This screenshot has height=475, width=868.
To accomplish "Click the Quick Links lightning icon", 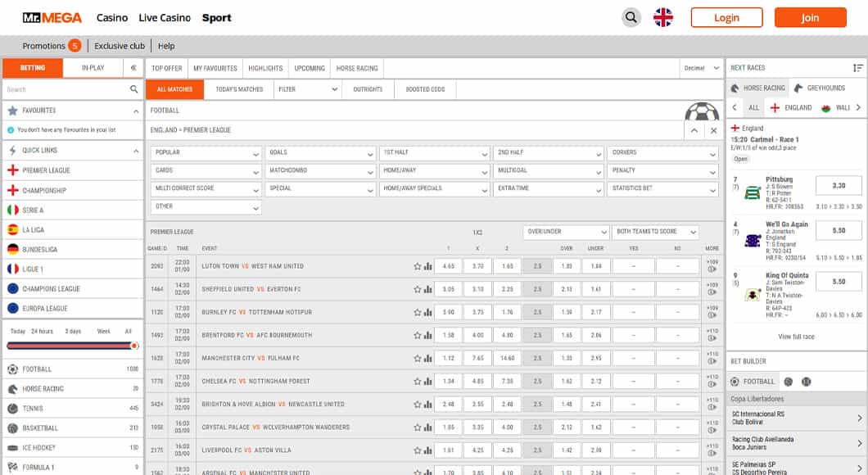I will click(x=13, y=150).
